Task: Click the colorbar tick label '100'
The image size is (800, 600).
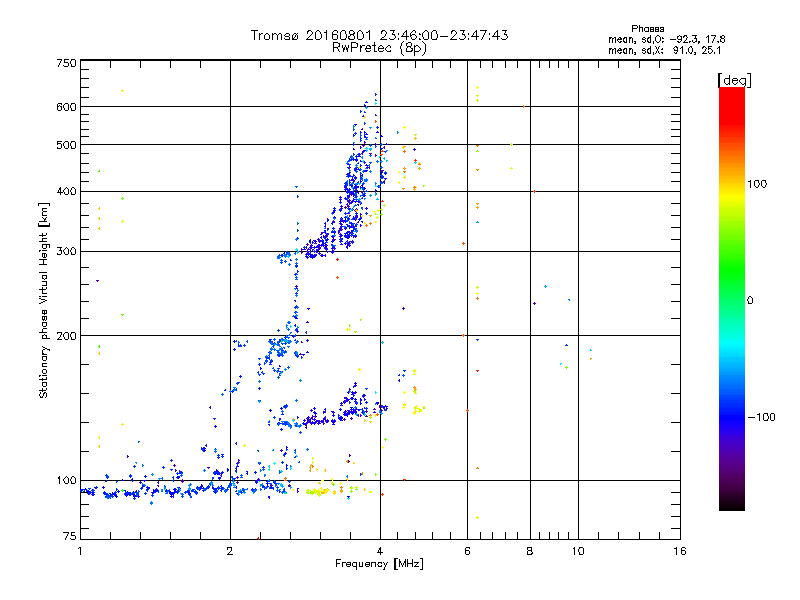Action: pyautogui.click(x=757, y=184)
